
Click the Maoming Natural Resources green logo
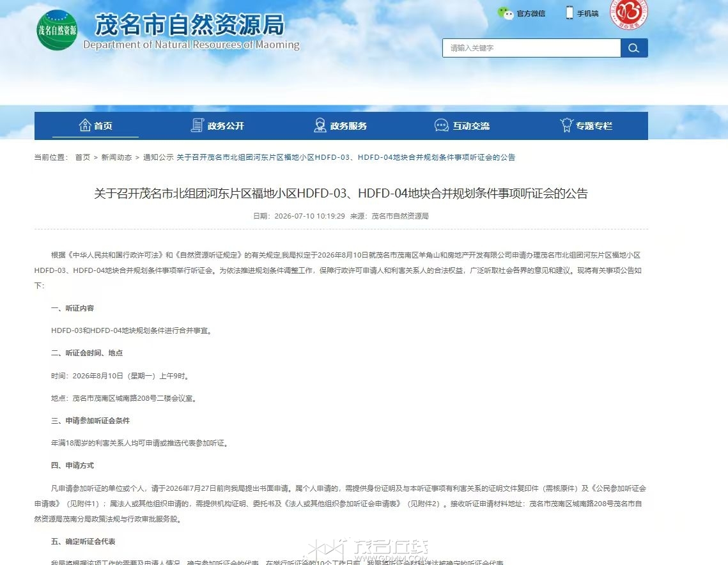pos(57,30)
